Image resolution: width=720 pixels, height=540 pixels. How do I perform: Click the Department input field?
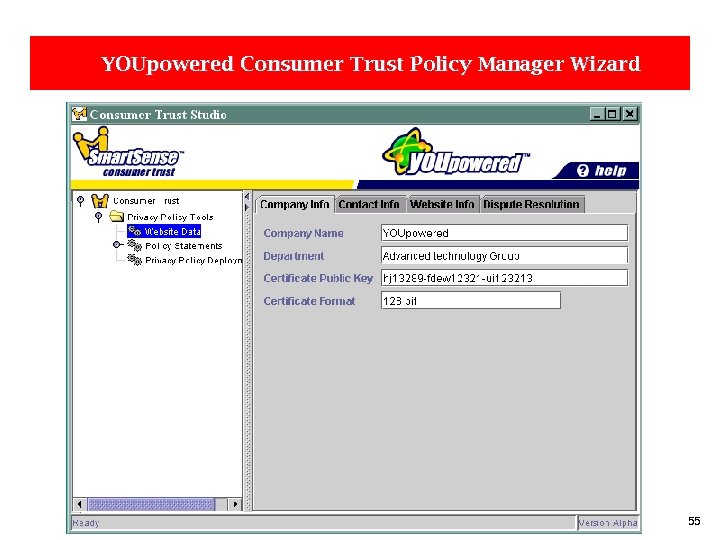[x=504, y=255]
